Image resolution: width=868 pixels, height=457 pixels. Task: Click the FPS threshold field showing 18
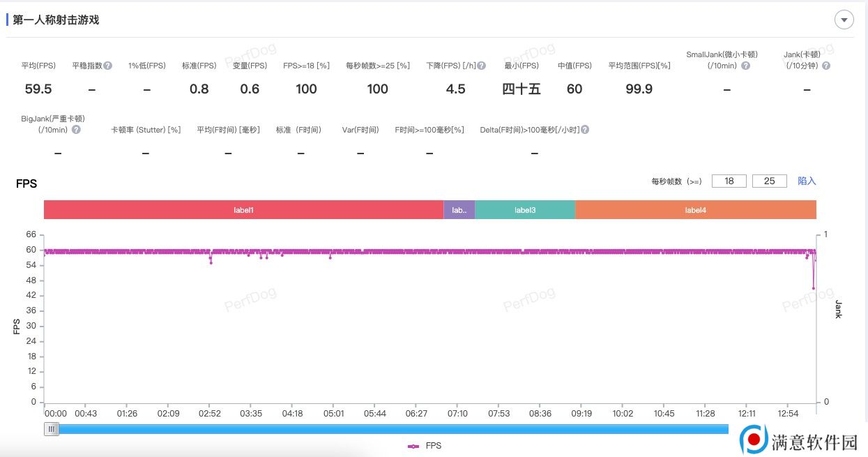click(729, 181)
